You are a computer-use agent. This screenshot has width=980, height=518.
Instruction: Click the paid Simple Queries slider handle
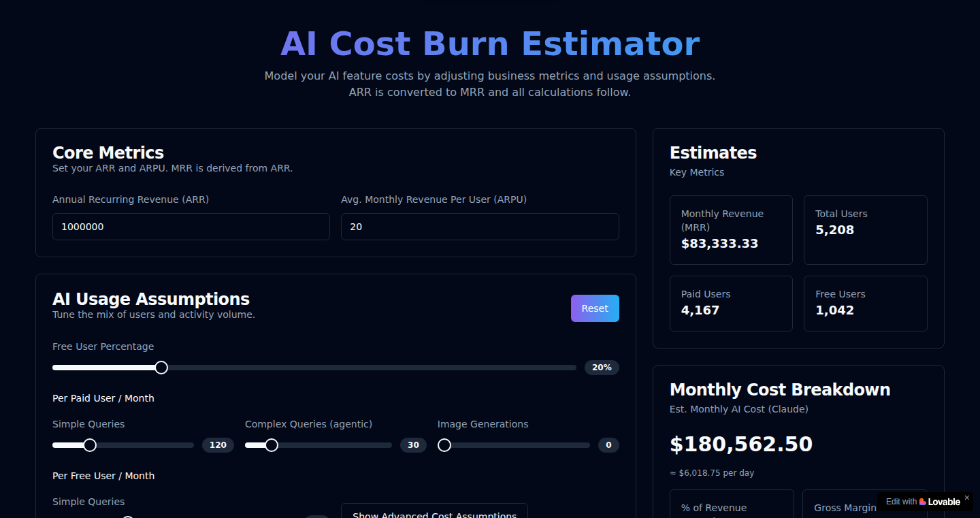point(90,445)
